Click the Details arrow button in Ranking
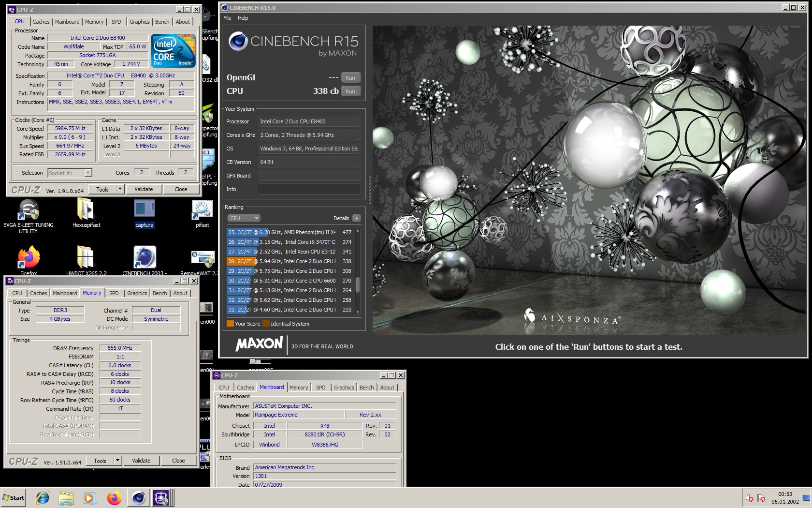This screenshot has width=812, height=508. click(x=357, y=218)
